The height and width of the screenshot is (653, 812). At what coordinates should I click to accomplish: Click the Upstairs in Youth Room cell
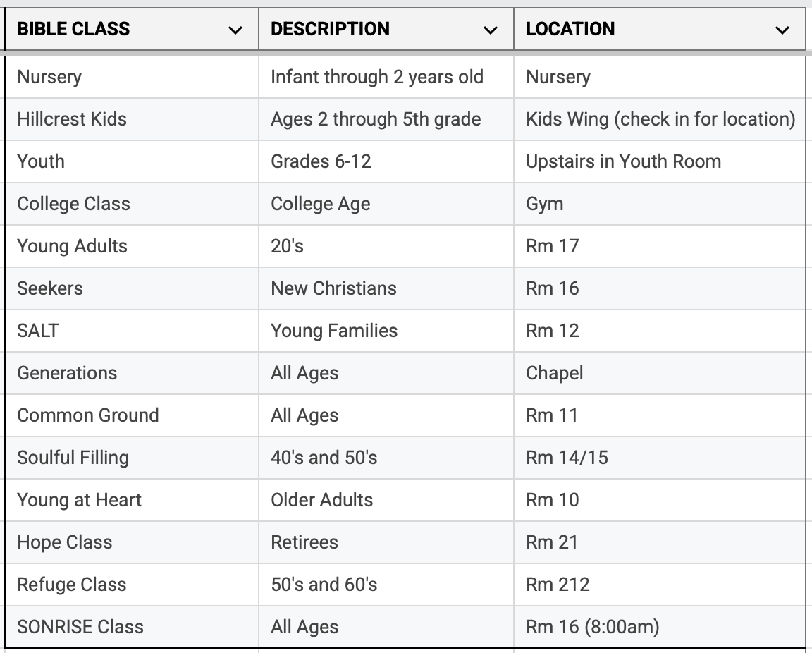[x=660, y=161]
